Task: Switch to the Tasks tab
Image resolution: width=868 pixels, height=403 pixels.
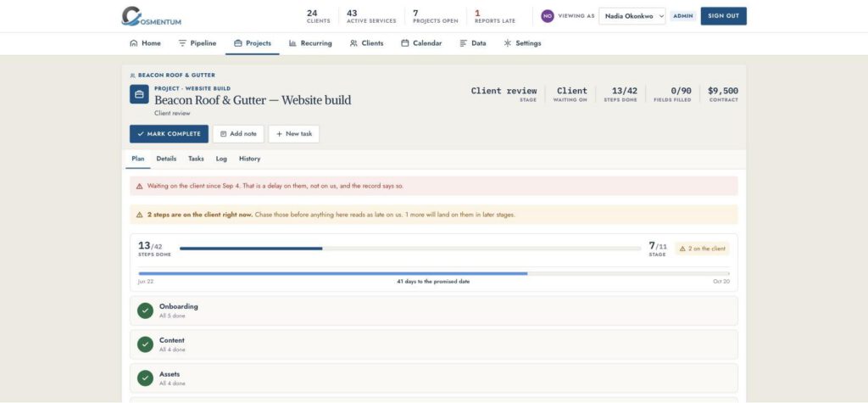Action: coord(196,159)
